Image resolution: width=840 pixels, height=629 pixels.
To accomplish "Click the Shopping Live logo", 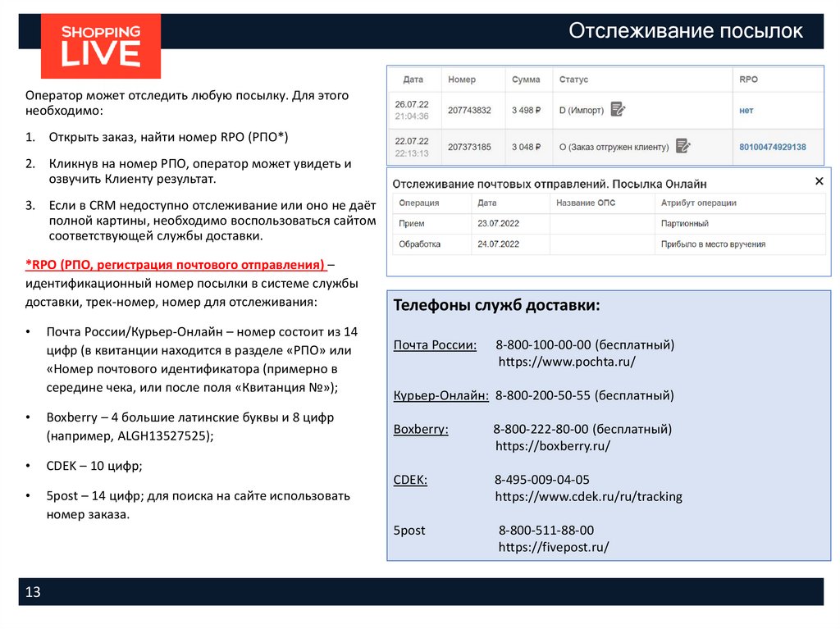I will click(101, 46).
